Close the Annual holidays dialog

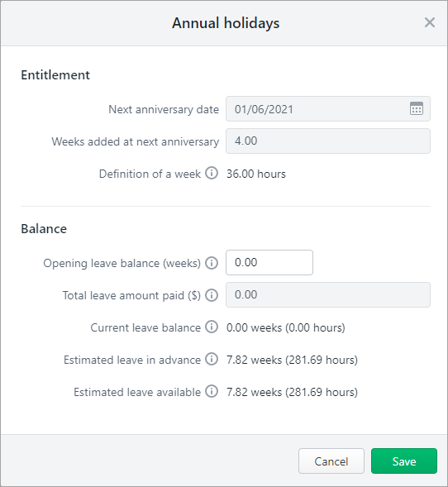pos(430,22)
